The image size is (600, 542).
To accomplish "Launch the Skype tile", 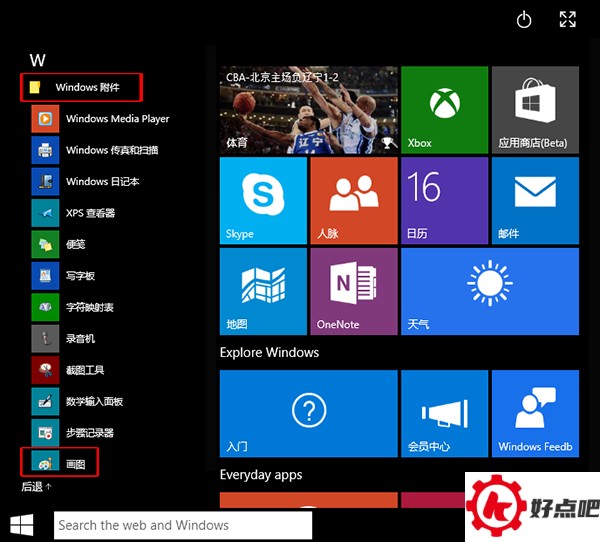I will click(x=263, y=201).
